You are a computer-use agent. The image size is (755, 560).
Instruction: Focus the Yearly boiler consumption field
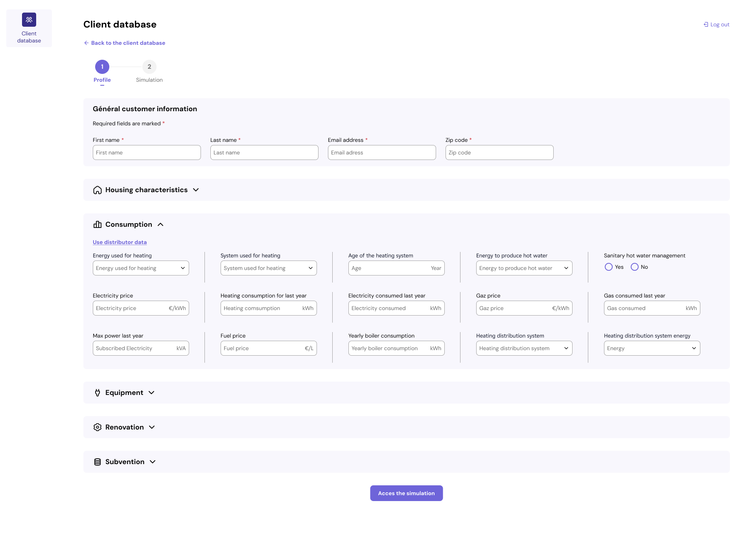click(396, 348)
